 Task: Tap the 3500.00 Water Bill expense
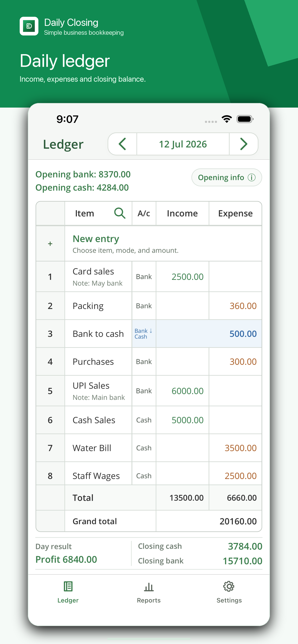coord(240,448)
